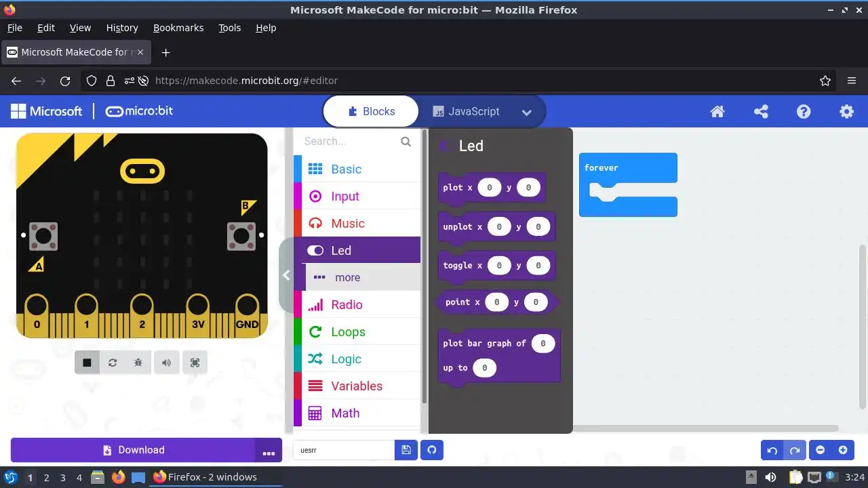This screenshot has height=488, width=868.
Task: Restart the simulator
Action: pyautogui.click(x=113, y=363)
